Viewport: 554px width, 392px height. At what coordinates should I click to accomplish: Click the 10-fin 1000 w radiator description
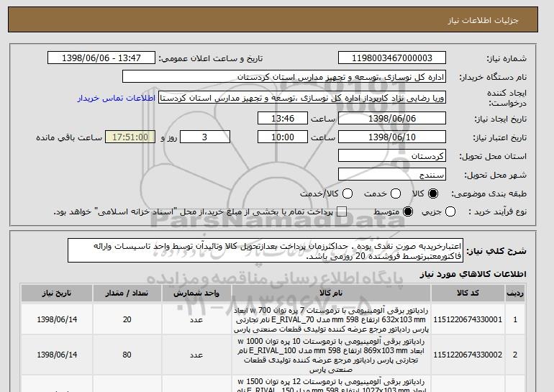coord(331,355)
